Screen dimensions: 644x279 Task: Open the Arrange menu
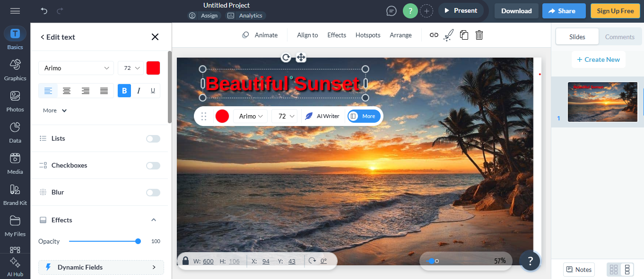[400, 34]
